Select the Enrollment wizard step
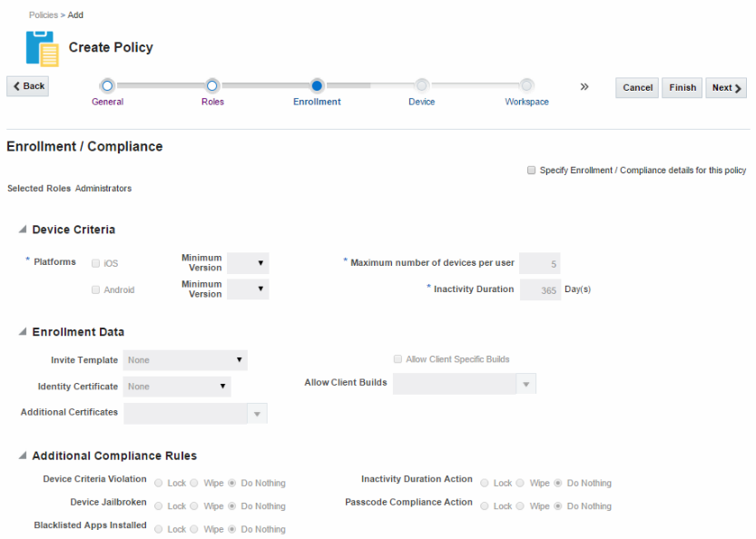Viewport: 756px width, 539px height. pyautogui.click(x=317, y=86)
